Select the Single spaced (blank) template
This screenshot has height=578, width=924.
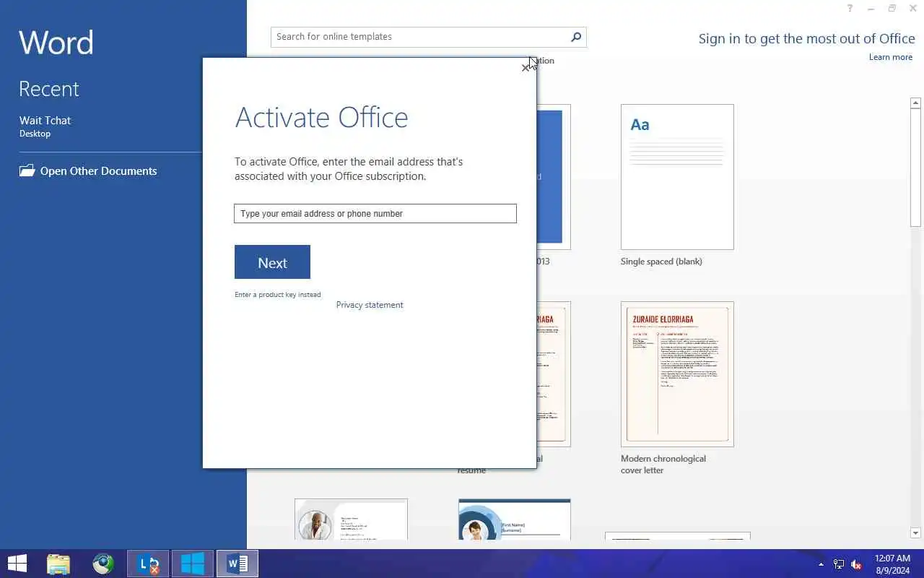[677, 177]
